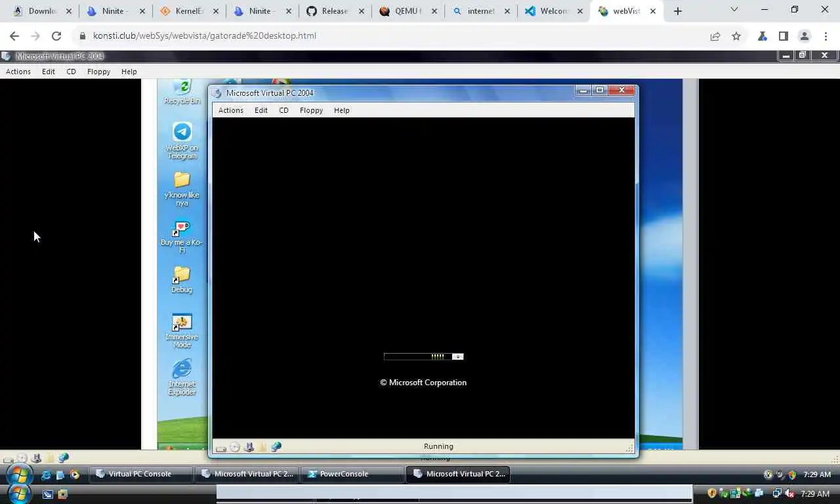Image resolution: width=840 pixels, height=504 pixels.
Task: Click hard disk icon in nested Virtual PC status bar
Action: (x=221, y=448)
